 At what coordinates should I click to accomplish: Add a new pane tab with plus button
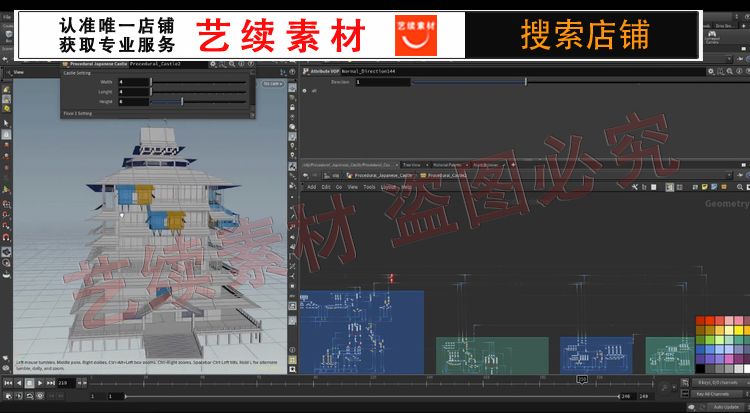click(x=513, y=165)
